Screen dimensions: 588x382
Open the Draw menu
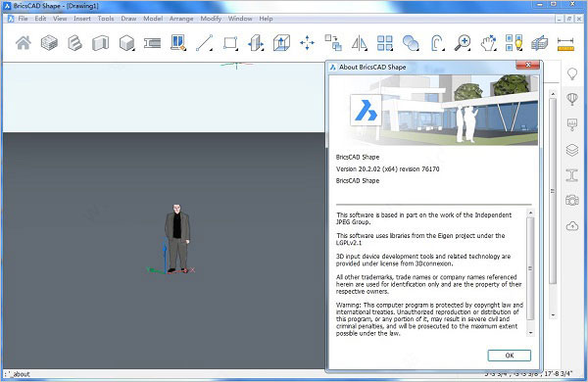click(x=128, y=19)
